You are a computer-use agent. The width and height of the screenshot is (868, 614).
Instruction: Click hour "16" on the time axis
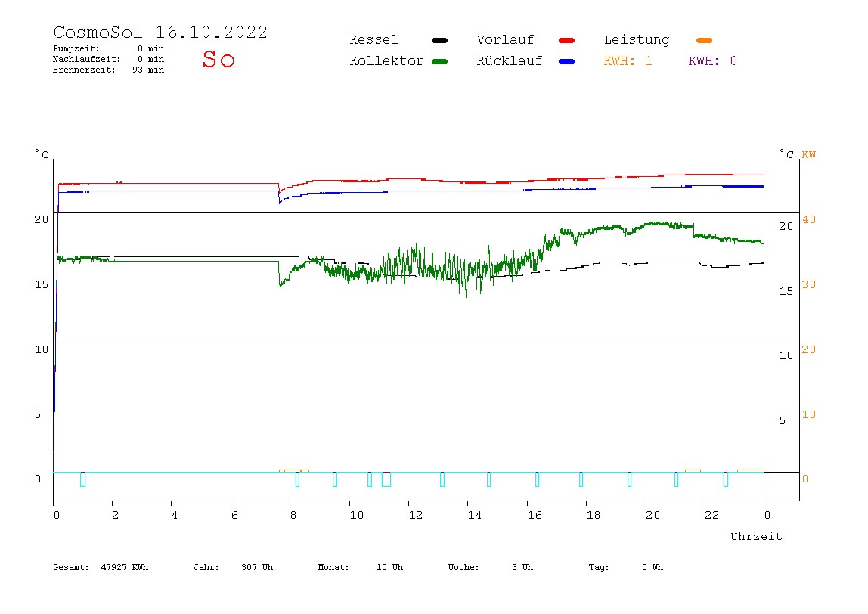(x=535, y=515)
